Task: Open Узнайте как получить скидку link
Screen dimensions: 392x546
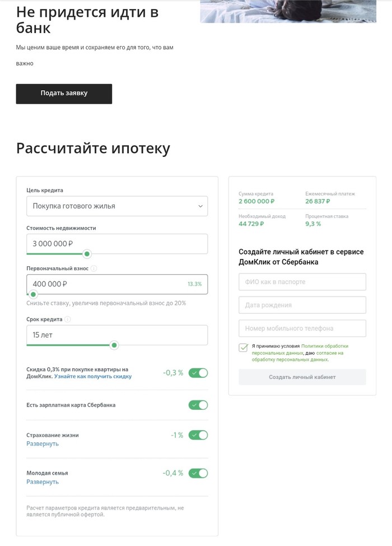Action: coord(93,377)
